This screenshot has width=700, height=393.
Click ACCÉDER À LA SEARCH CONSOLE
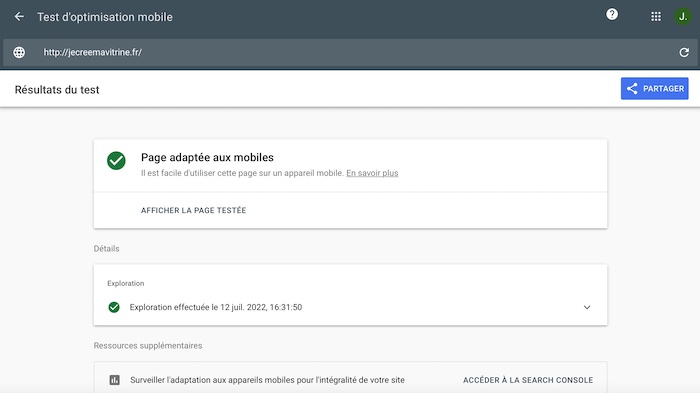point(528,380)
